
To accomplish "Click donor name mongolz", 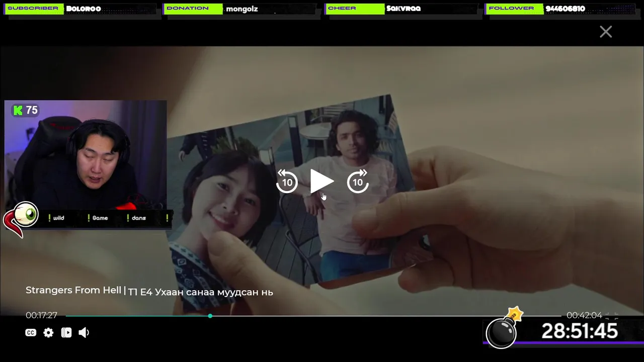I will (x=242, y=9).
